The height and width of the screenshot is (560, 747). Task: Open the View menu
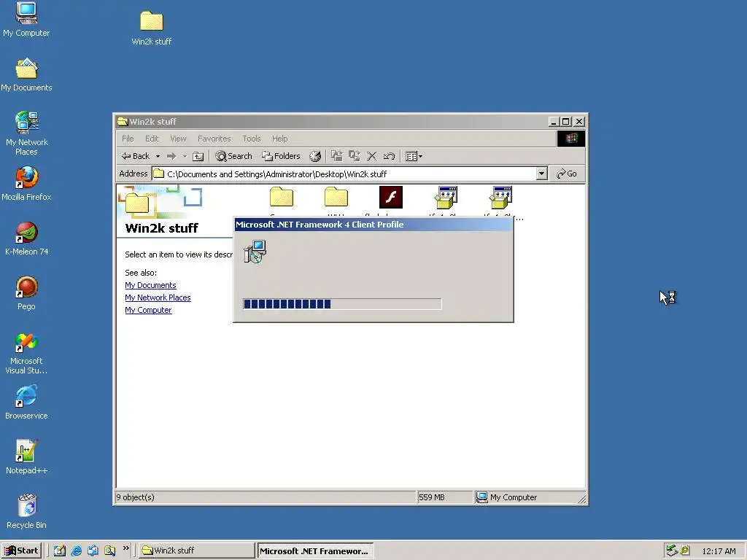pos(178,139)
